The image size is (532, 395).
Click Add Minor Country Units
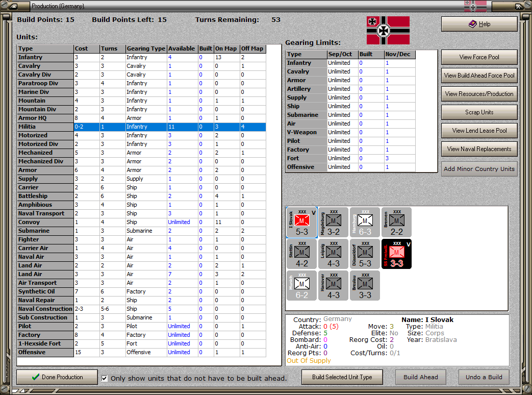pyautogui.click(x=479, y=169)
